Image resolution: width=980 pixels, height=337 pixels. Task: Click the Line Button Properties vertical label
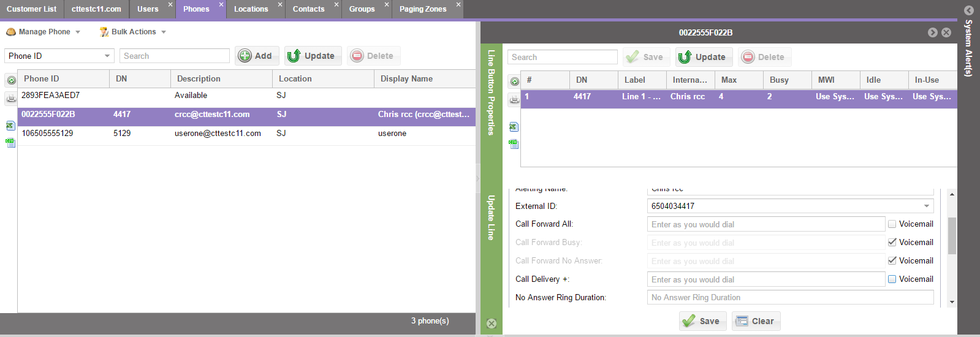pos(491,93)
